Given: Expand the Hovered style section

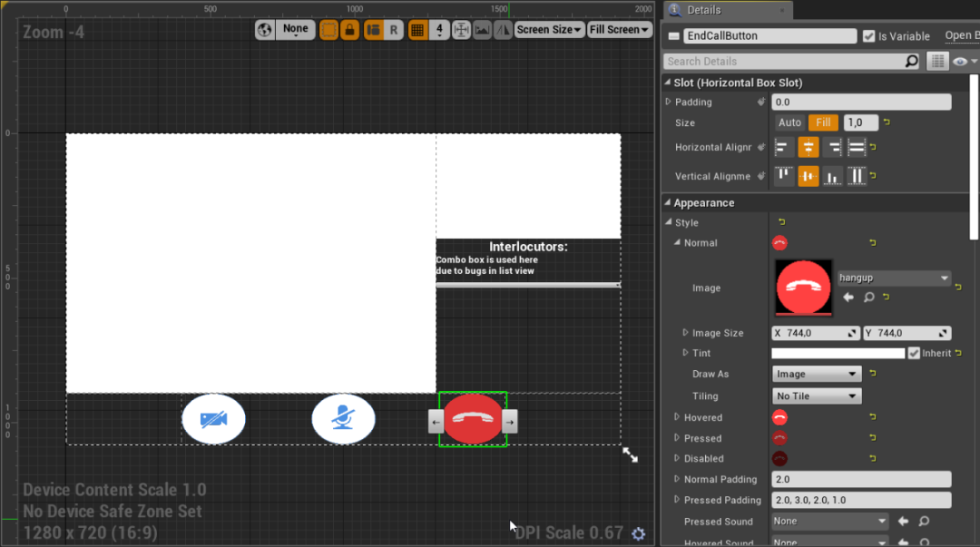Looking at the screenshot, I should coord(677,417).
